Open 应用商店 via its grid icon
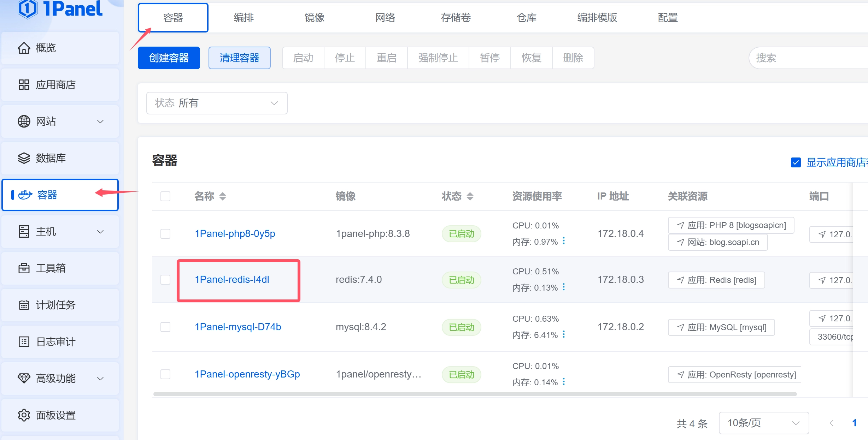 tap(24, 85)
